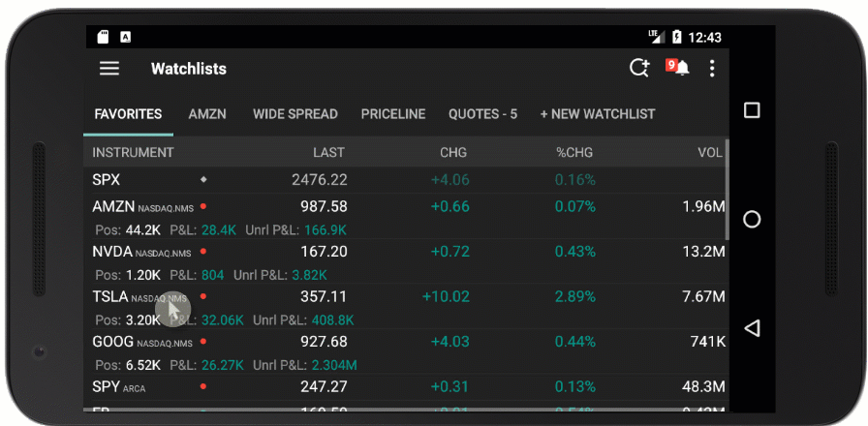
Task: Click the SD card status icon
Action: (x=103, y=37)
